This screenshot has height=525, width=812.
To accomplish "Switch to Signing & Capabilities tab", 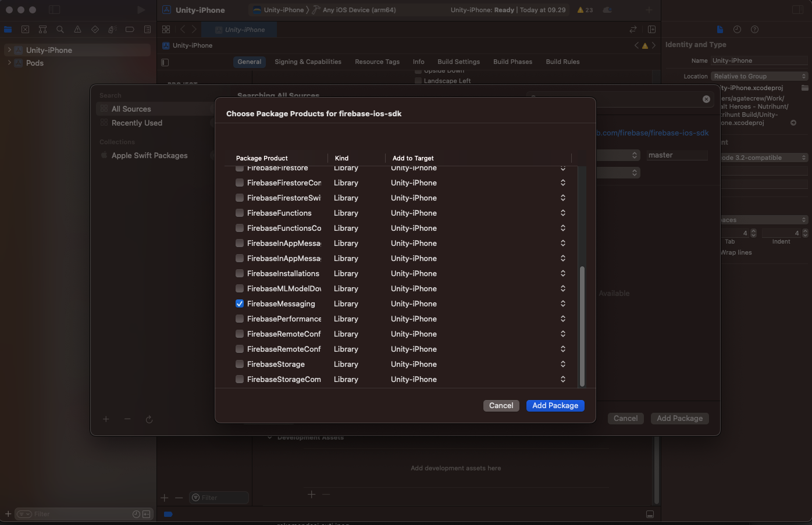I will pos(308,62).
